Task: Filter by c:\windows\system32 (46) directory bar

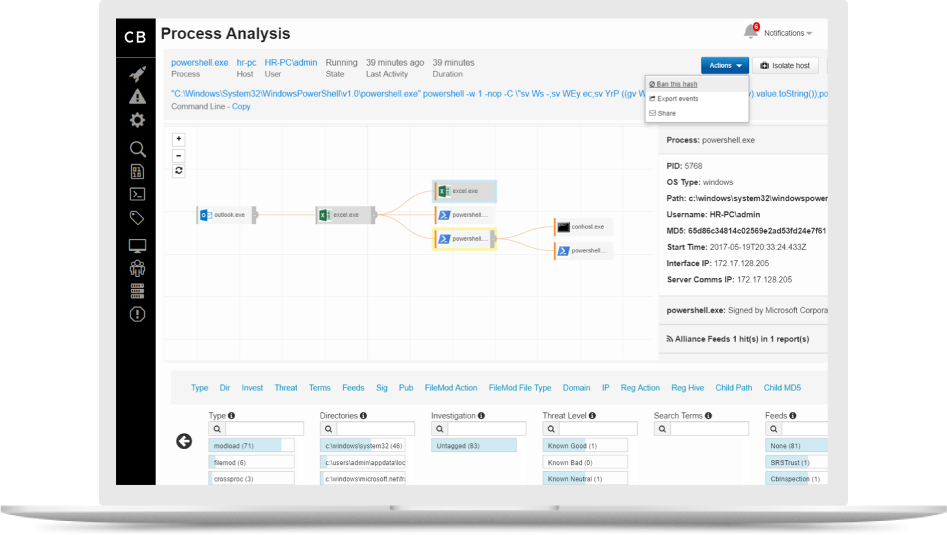Action: [x=362, y=446]
